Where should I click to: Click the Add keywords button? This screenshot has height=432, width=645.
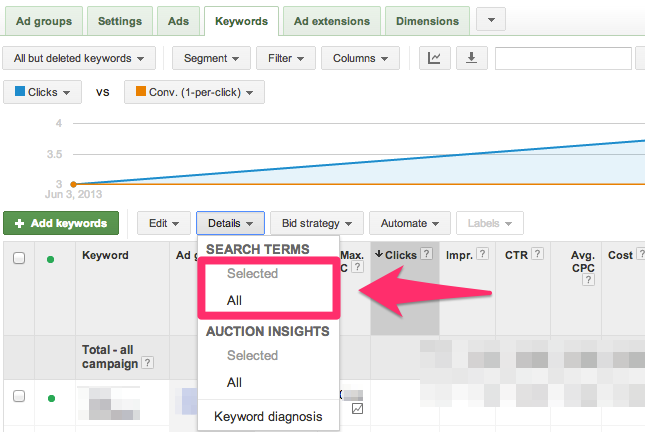point(61,223)
